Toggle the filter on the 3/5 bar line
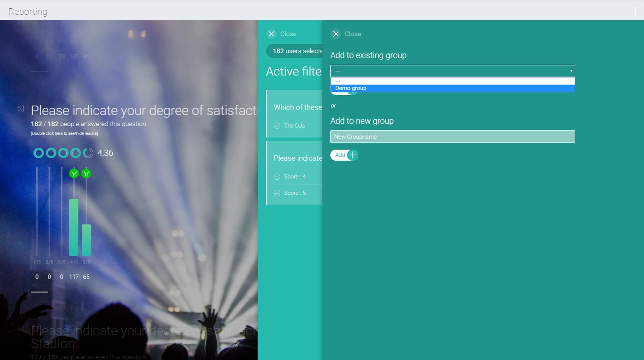Viewport: 644px width, 360px height. [61, 212]
